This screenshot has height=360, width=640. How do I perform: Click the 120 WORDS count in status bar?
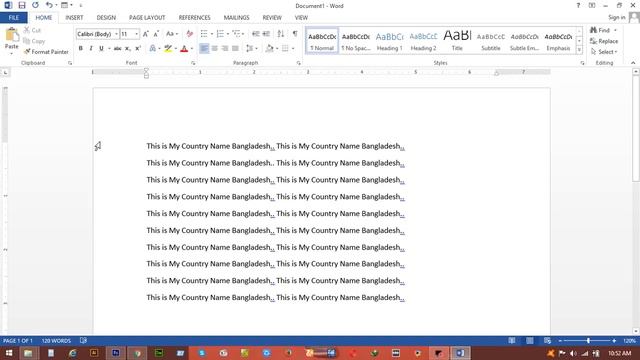[x=56, y=340]
